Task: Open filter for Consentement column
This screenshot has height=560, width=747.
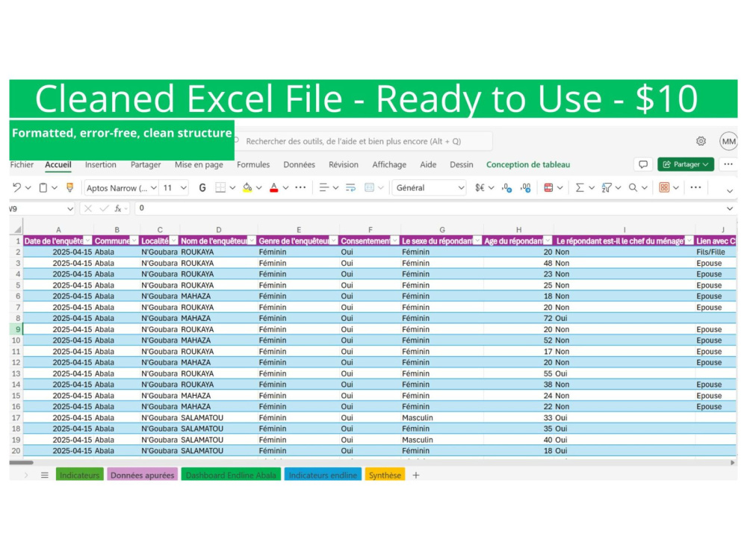Action: (395, 240)
